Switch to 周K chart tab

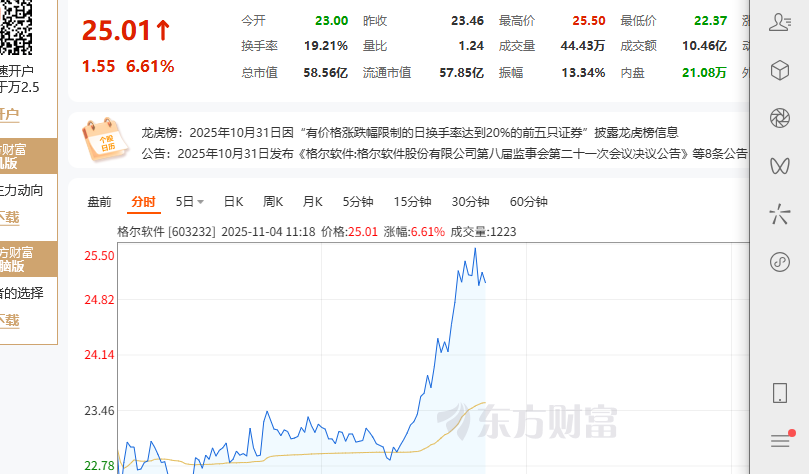click(273, 202)
